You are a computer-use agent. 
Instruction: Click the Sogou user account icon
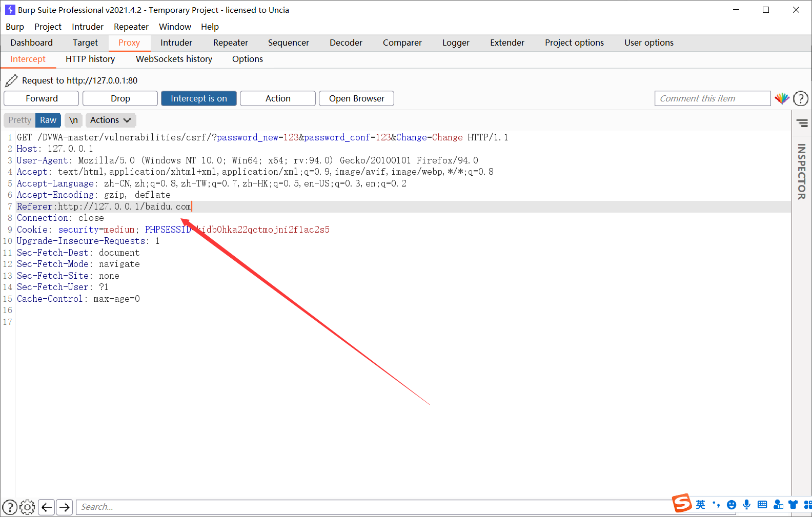(778, 505)
